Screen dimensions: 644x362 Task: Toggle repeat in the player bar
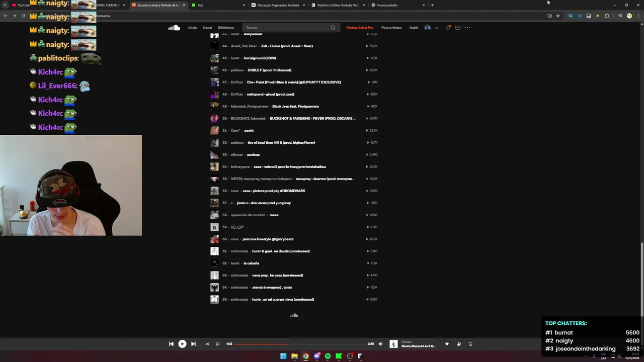(x=217, y=344)
